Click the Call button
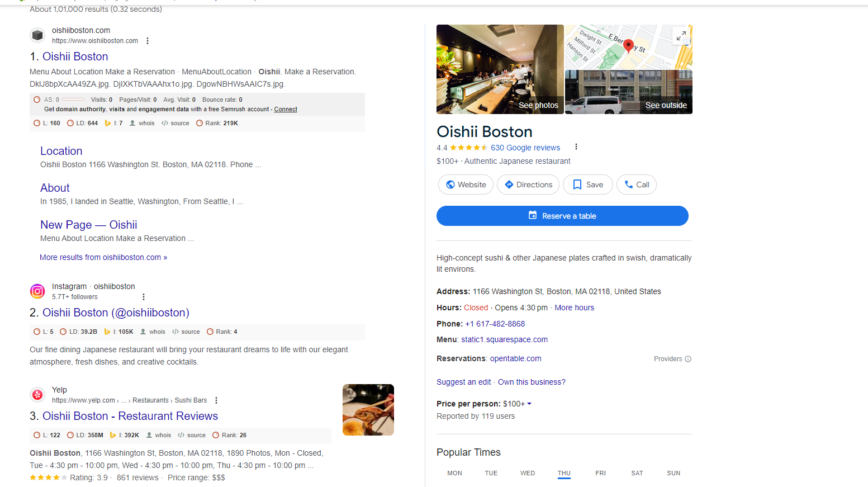868x487 pixels. pyautogui.click(x=637, y=185)
